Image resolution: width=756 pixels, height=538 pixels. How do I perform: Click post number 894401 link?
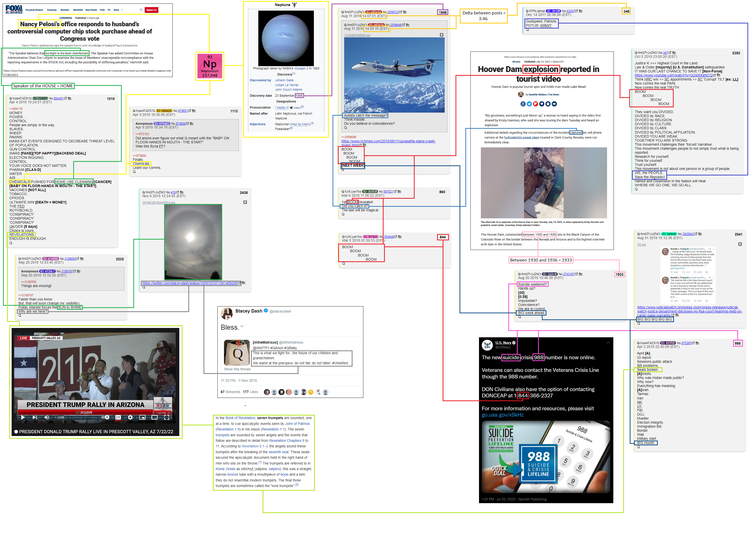(58, 98)
